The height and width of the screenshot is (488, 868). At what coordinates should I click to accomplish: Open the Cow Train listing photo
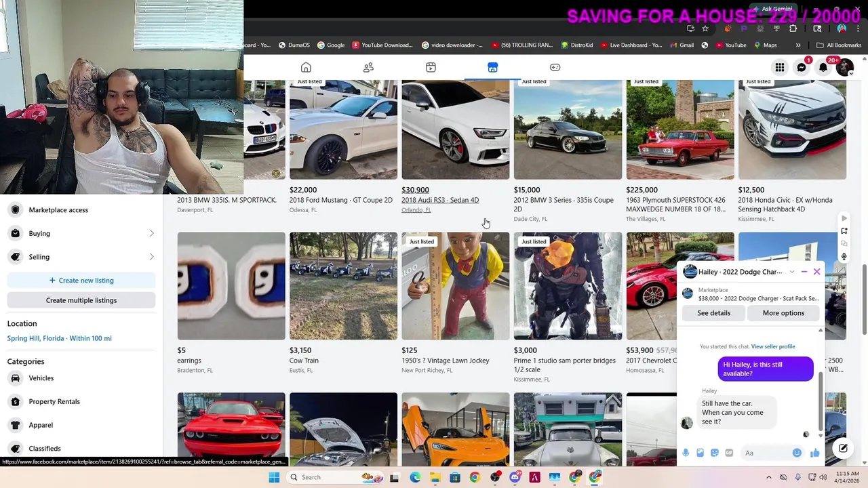click(x=343, y=286)
